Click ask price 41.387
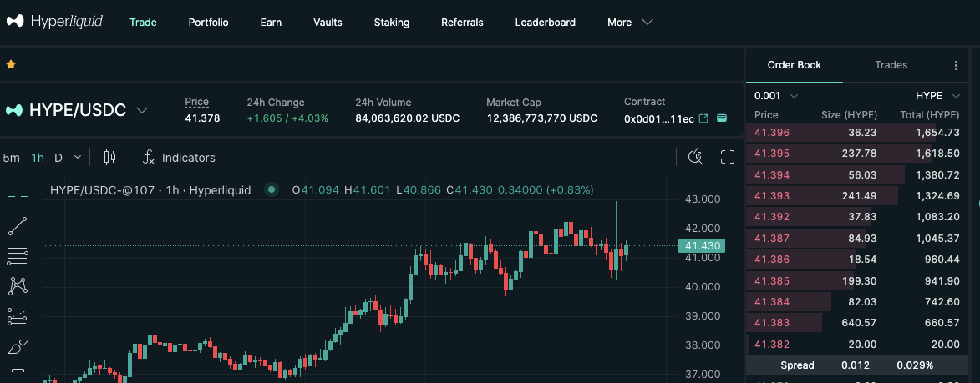 [772, 239]
